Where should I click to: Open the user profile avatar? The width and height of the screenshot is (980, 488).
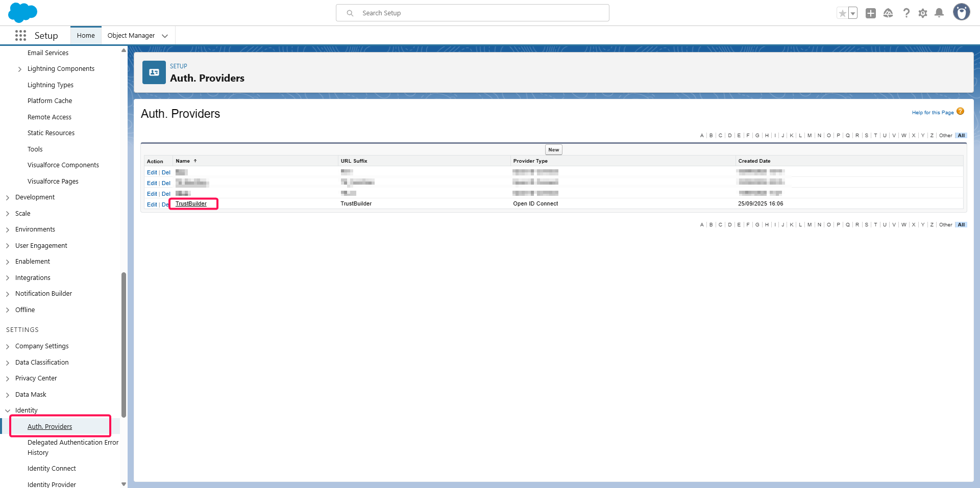(961, 12)
